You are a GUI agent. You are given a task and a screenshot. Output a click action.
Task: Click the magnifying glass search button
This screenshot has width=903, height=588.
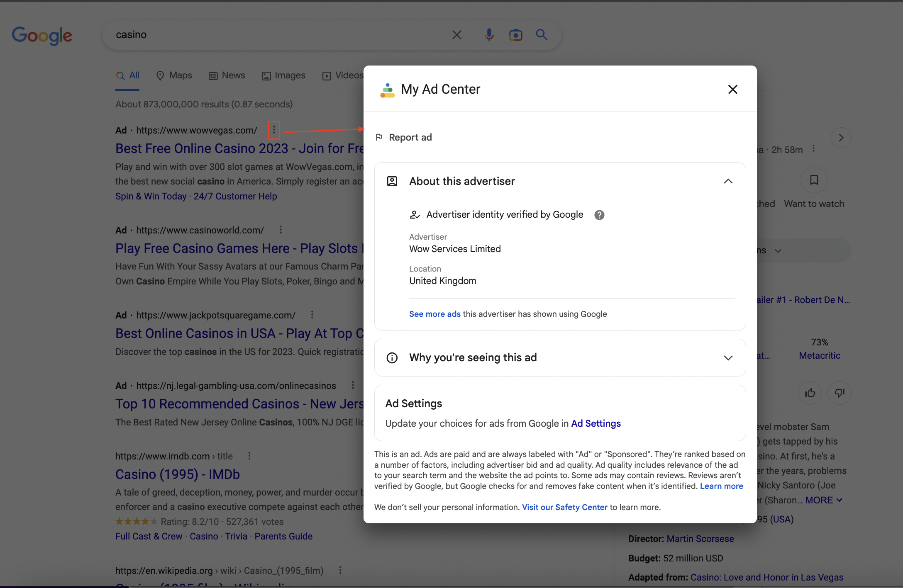click(542, 35)
